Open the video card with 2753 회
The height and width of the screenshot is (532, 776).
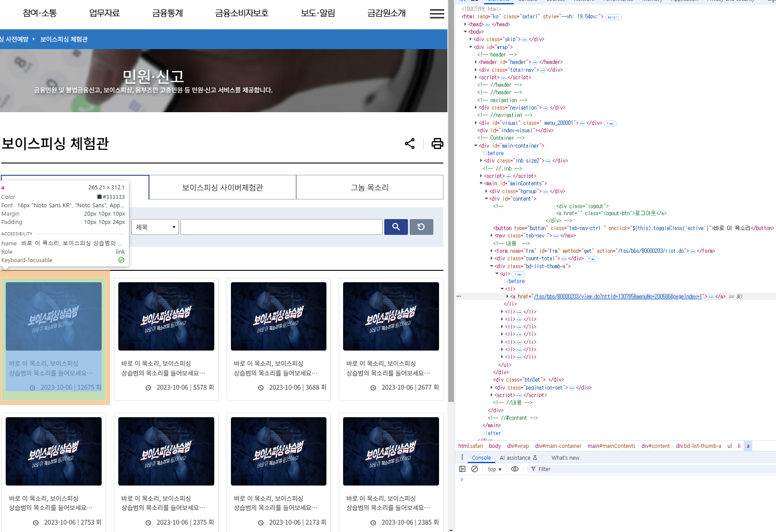(x=53, y=472)
